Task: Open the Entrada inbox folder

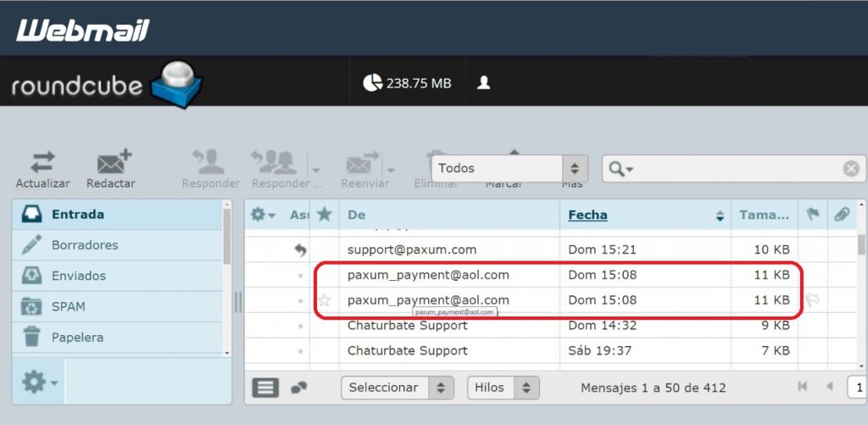Action: tap(117, 215)
